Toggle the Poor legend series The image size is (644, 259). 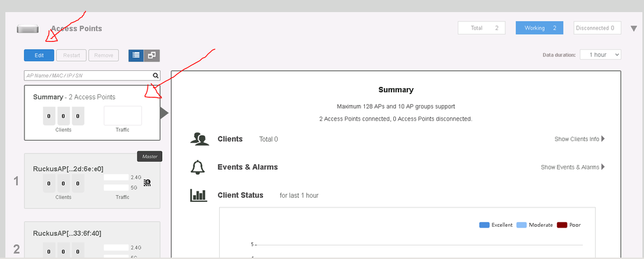coord(569,225)
